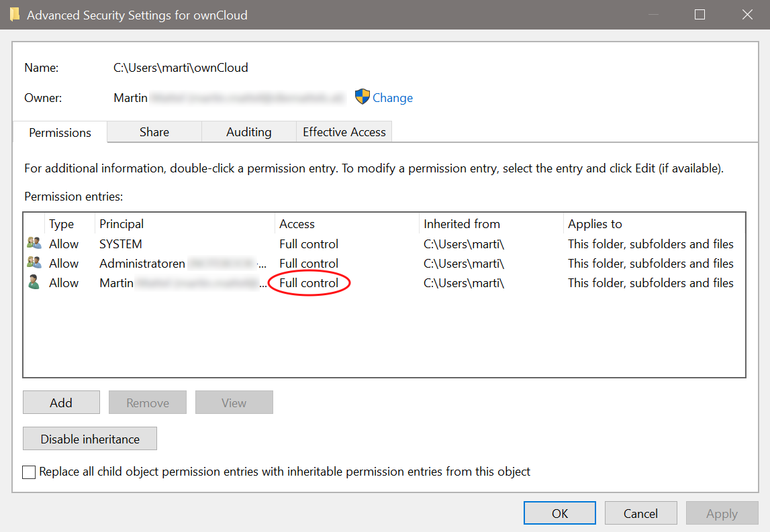Check the replace child object permission entries box

click(x=28, y=472)
